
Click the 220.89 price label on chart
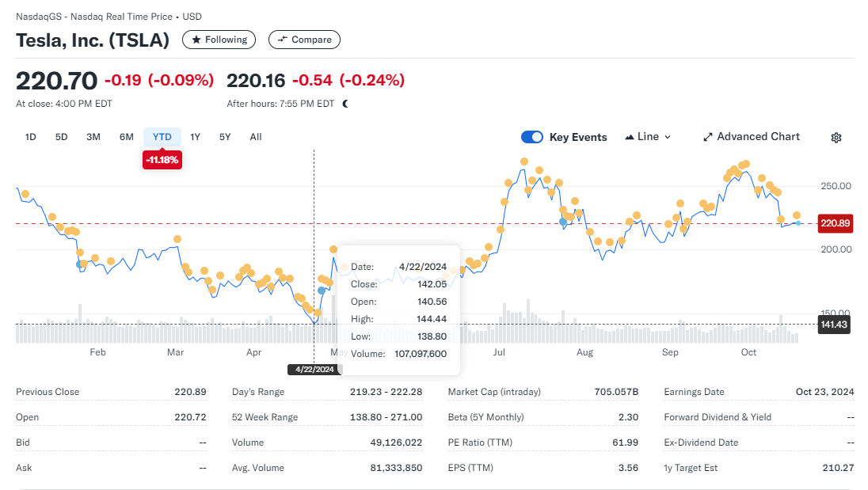(x=835, y=223)
